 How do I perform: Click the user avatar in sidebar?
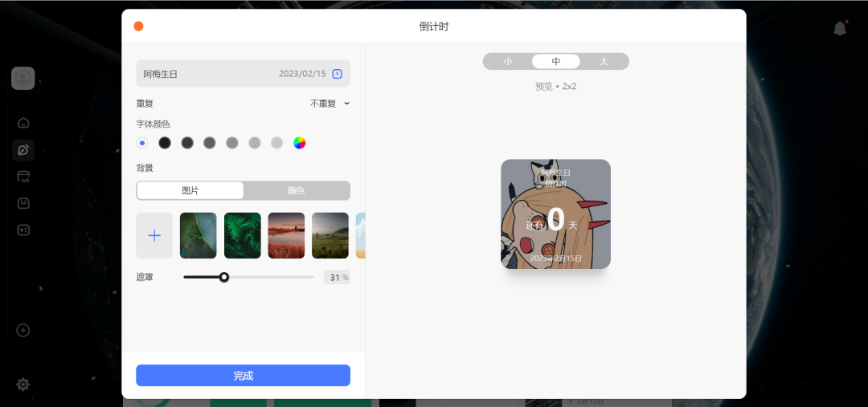tap(23, 78)
